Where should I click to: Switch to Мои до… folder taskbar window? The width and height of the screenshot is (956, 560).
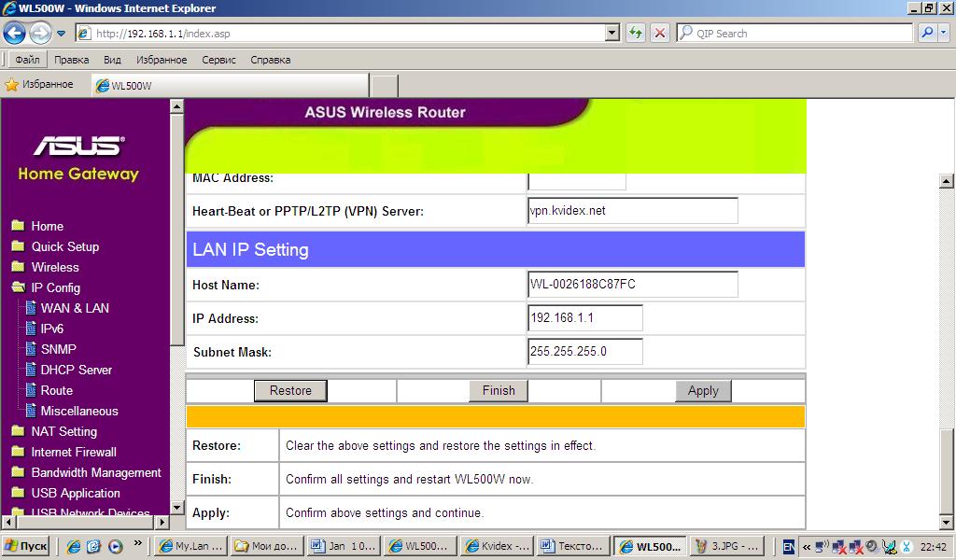click(268, 546)
